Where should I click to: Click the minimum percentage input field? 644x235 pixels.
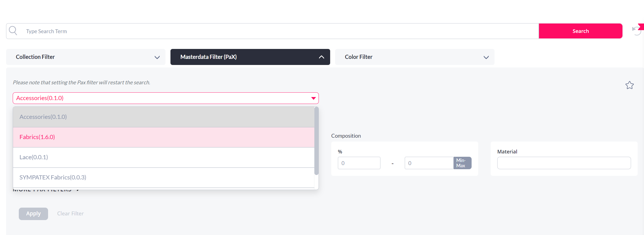pyautogui.click(x=359, y=163)
